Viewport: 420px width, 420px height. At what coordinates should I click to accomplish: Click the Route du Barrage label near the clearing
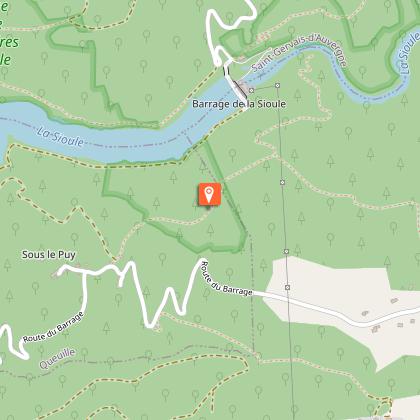[x=226, y=279]
